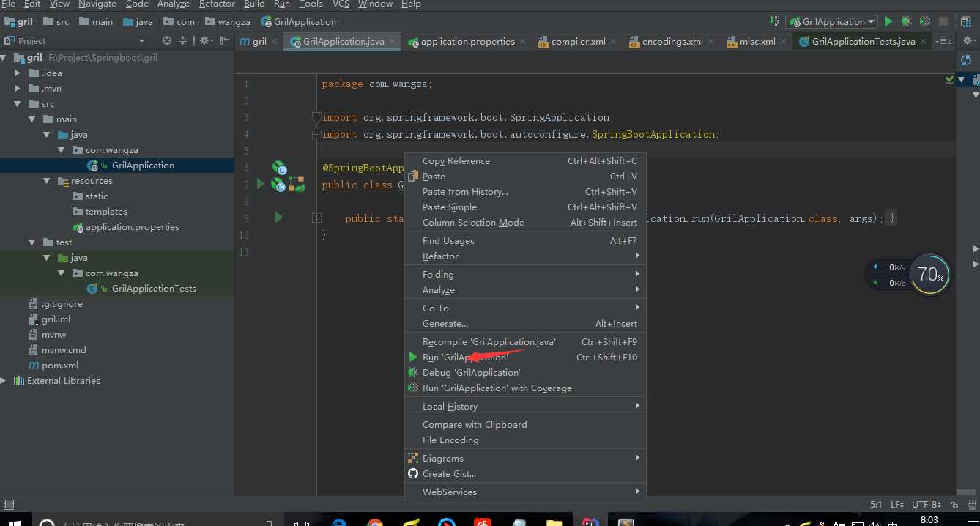Change the LF line separator in status bar
This screenshot has height=526, width=980.
(x=898, y=505)
